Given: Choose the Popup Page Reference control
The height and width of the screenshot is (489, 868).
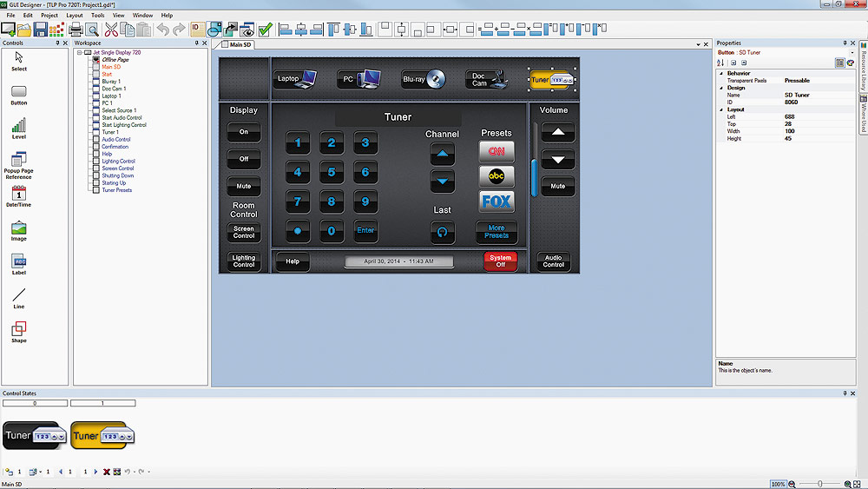Looking at the screenshot, I should click(19, 166).
